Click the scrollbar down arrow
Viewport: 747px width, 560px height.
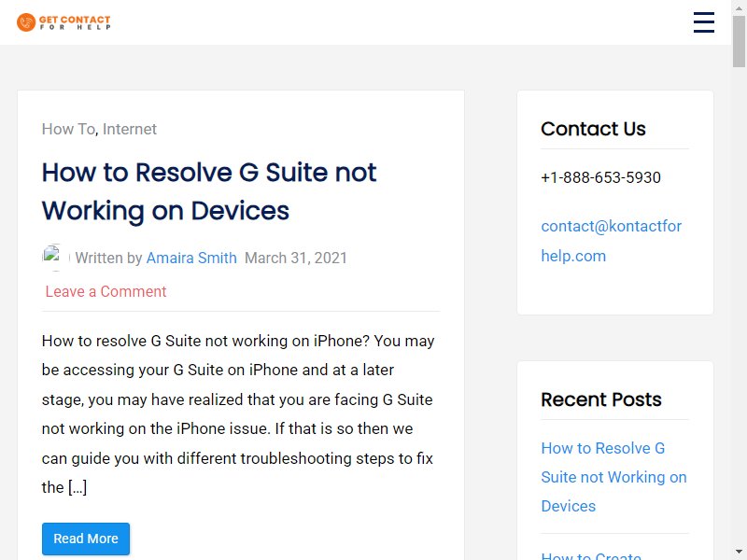tap(739, 553)
